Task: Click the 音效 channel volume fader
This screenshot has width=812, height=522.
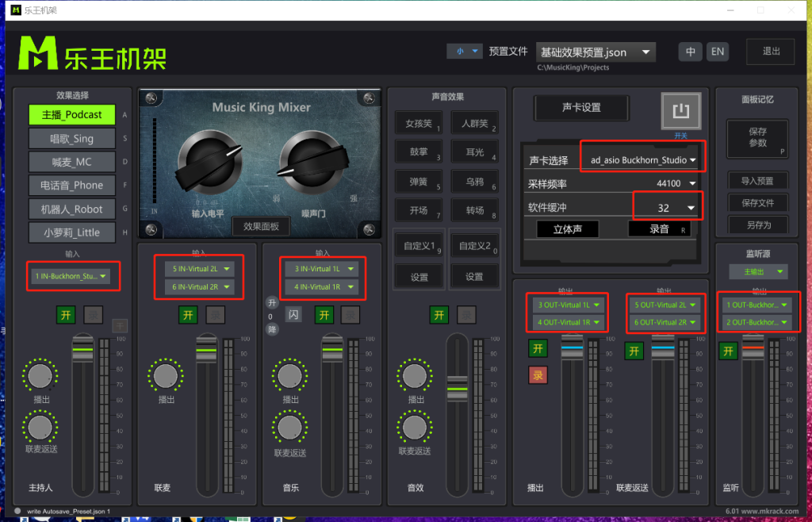Action: point(458,387)
